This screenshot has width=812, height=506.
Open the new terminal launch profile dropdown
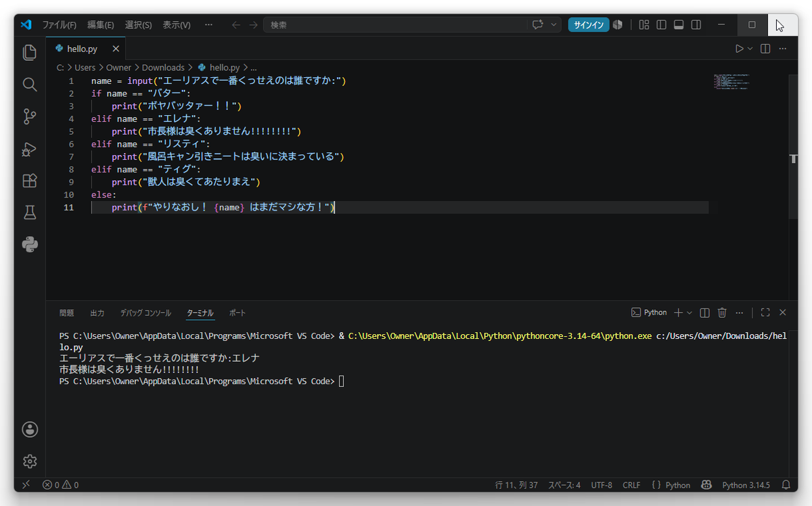[690, 313]
